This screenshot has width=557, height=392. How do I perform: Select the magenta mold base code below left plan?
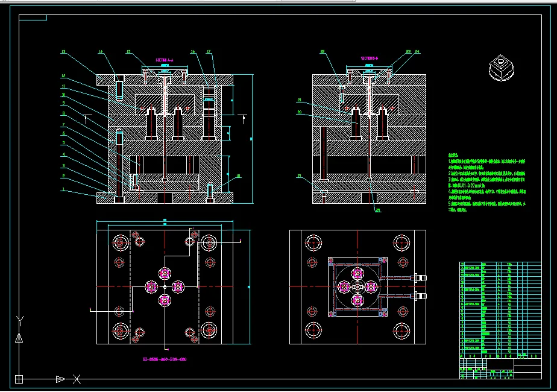(x=165, y=359)
